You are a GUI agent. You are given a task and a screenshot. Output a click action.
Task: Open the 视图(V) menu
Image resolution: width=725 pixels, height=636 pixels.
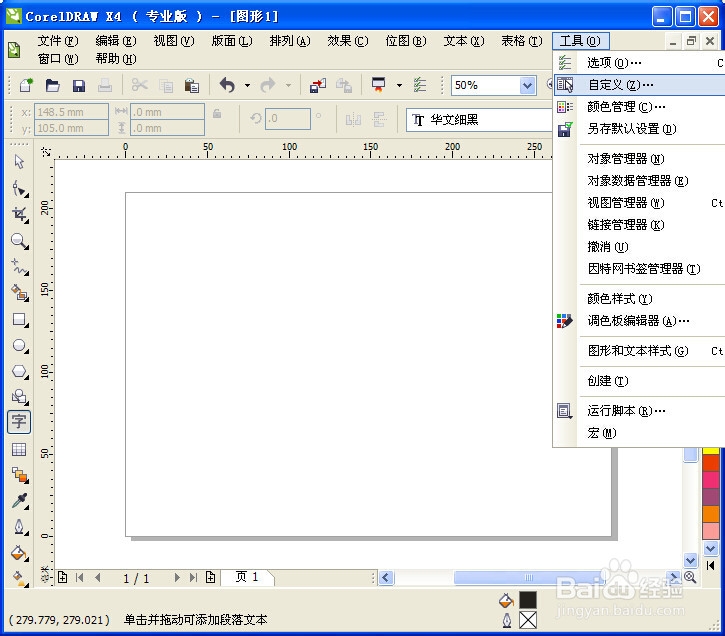[174, 41]
